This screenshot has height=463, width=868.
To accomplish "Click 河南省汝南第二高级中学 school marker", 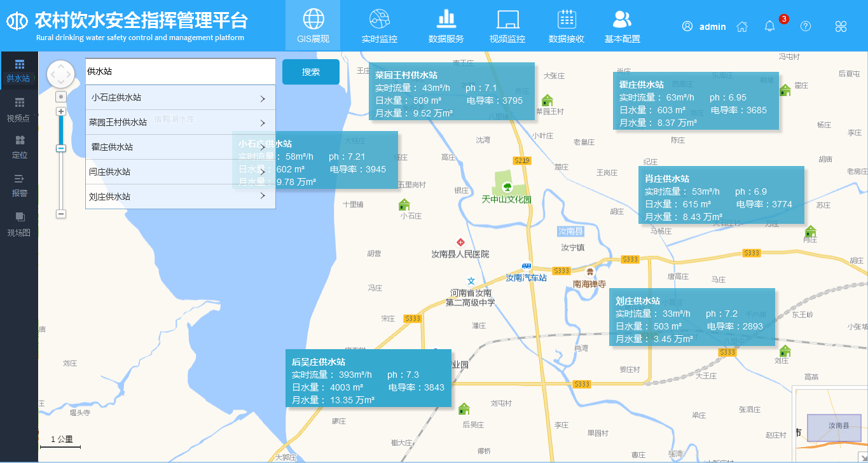I will coord(471,280).
